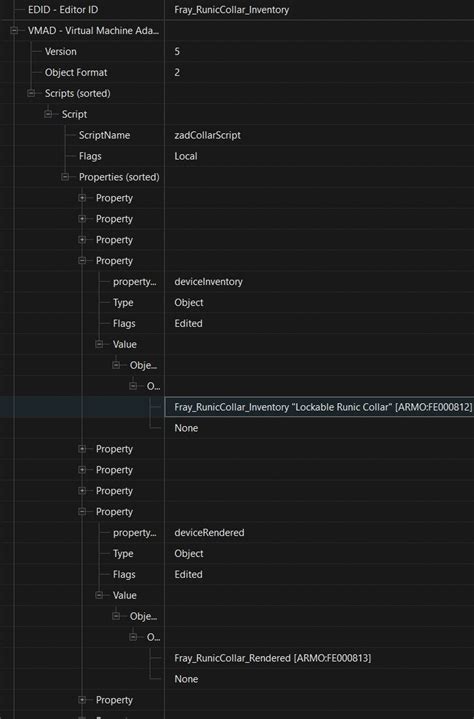Collapse the VMAD Virtual Machine Adapter node
Screen dimensions: 474x719
point(14,31)
